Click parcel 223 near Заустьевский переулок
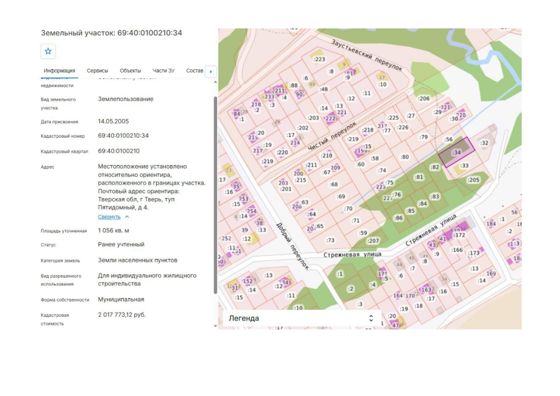 (x=319, y=59)
